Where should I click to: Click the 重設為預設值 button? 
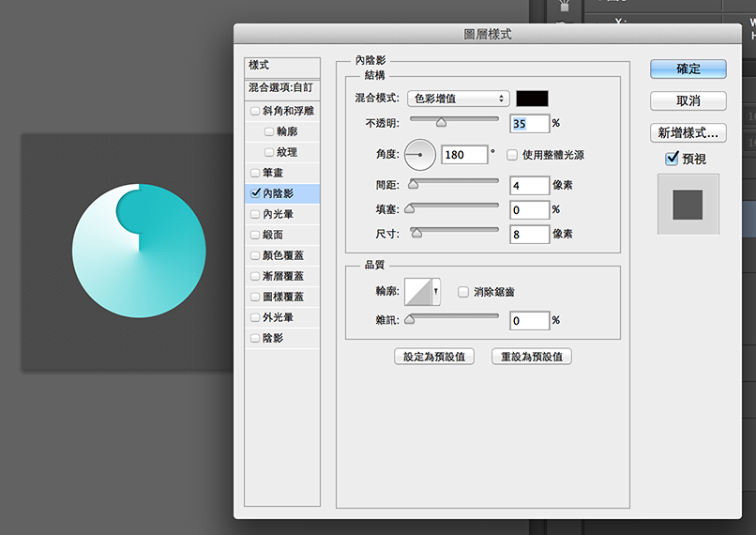(x=532, y=357)
